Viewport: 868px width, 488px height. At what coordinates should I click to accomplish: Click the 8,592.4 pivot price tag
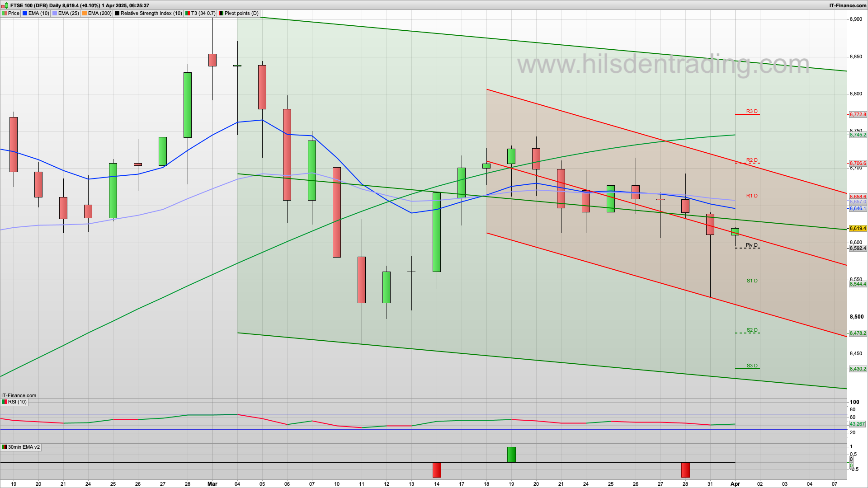858,248
